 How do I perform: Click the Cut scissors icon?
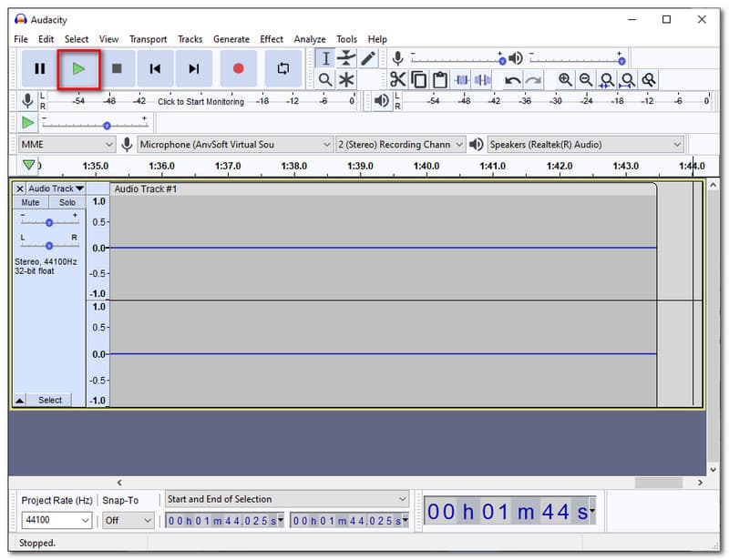397,80
